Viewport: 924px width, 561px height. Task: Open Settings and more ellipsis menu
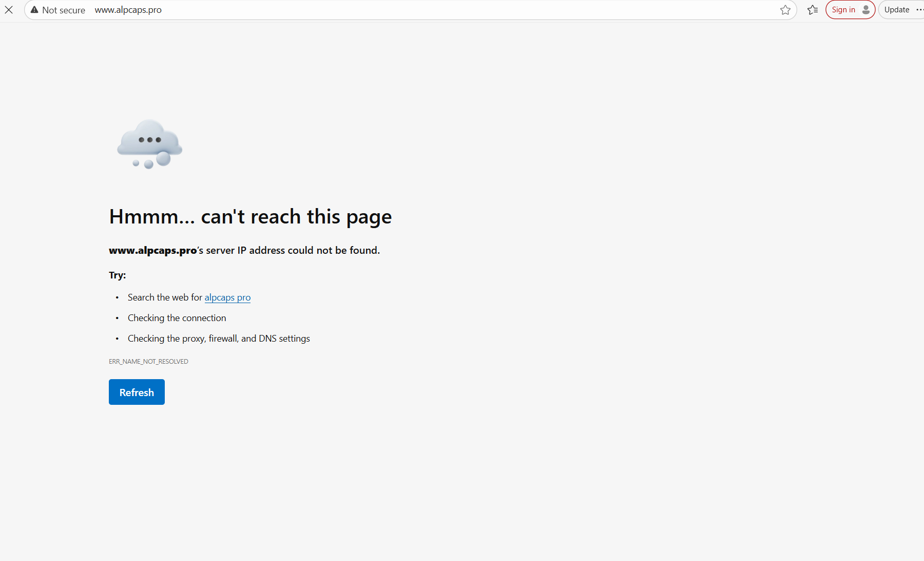tap(919, 10)
